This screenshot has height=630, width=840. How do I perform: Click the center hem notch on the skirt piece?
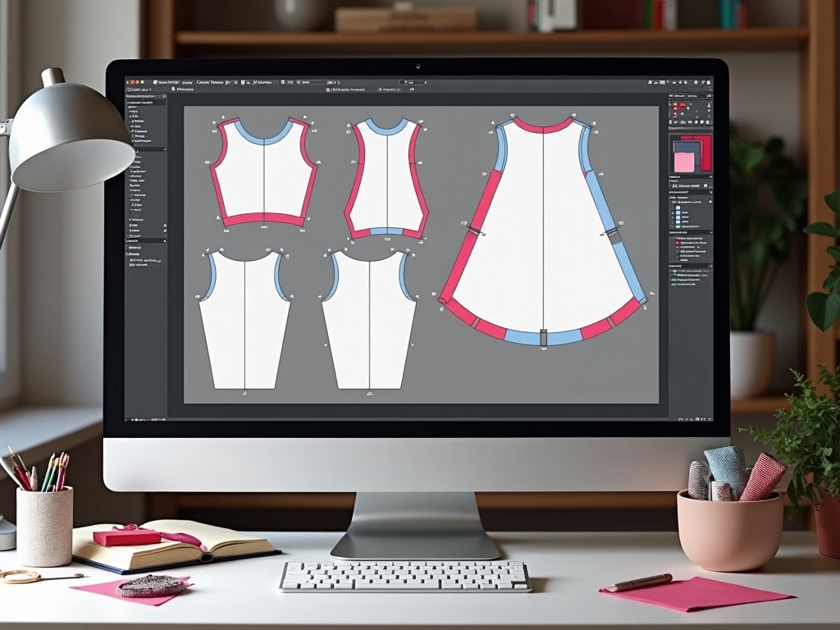pyautogui.click(x=543, y=337)
